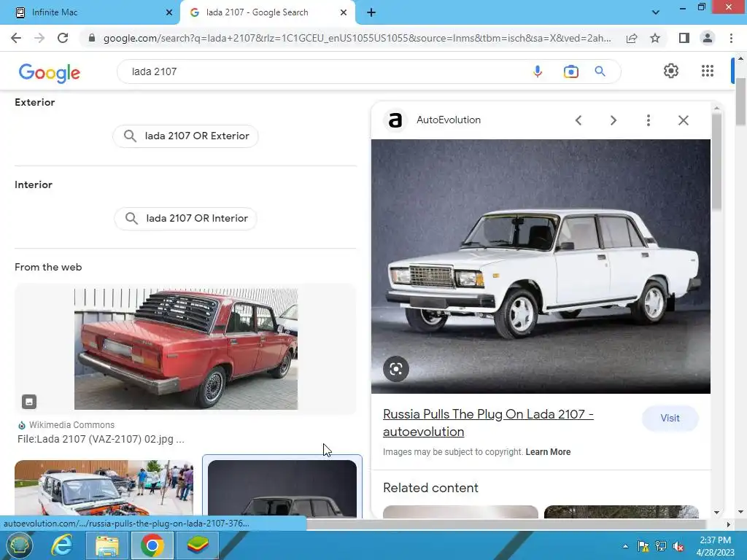
Task: Click the preview panel vertical scrollbar
Action: click(716, 162)
